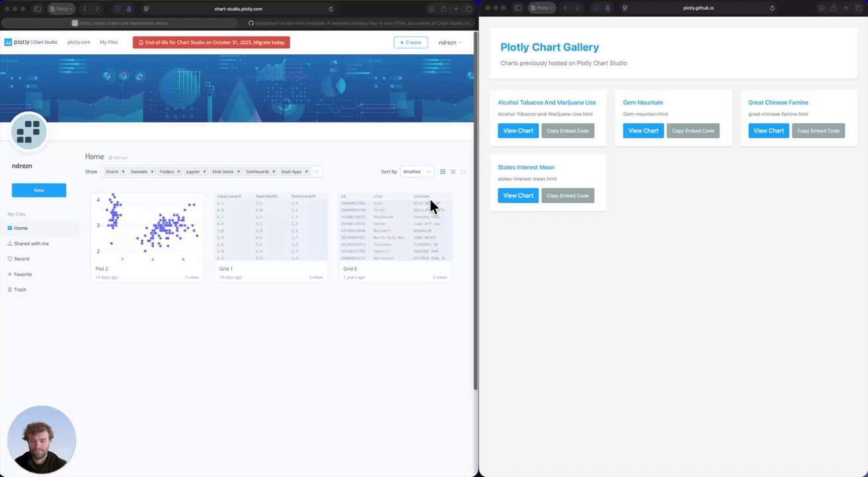Click the Create button
This screenshot has height=477, width=868.
(410, 42)
